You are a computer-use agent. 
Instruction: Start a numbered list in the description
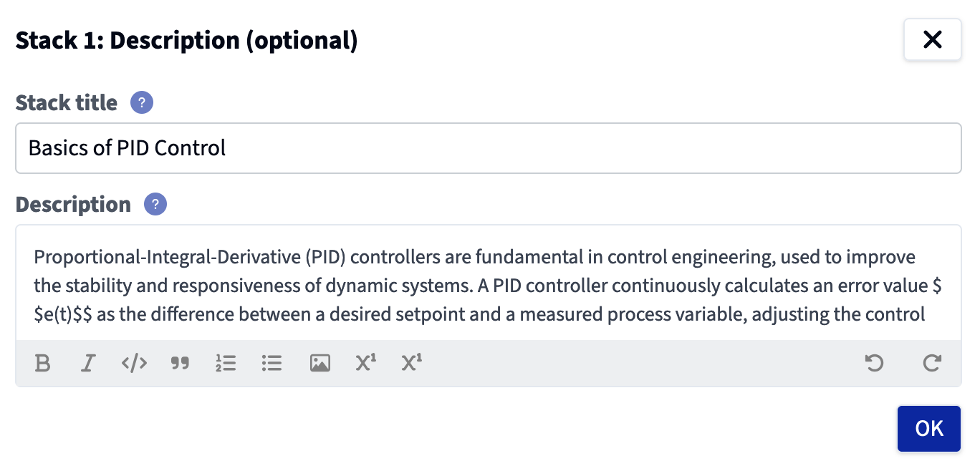coord(226,364)
